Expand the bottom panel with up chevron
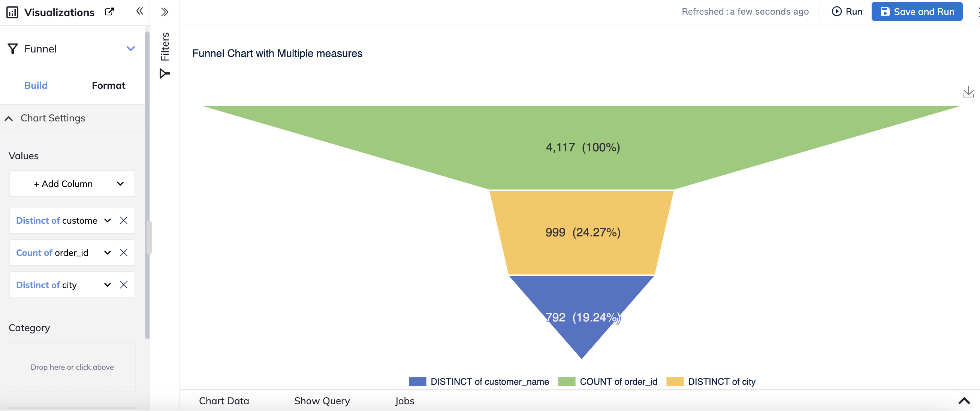This screenshot has height=411, width=980. click(x=964, y=401)
